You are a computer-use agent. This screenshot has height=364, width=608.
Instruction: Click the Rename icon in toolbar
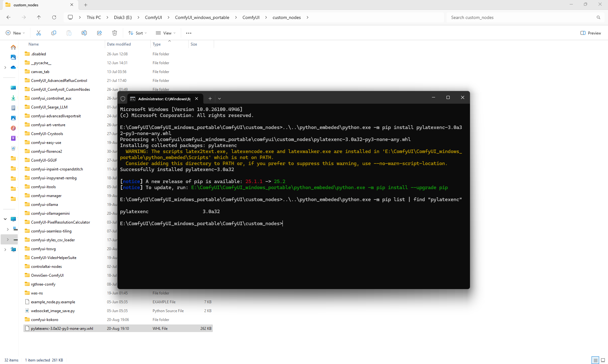pyautogui.click(x=84, y=33)
